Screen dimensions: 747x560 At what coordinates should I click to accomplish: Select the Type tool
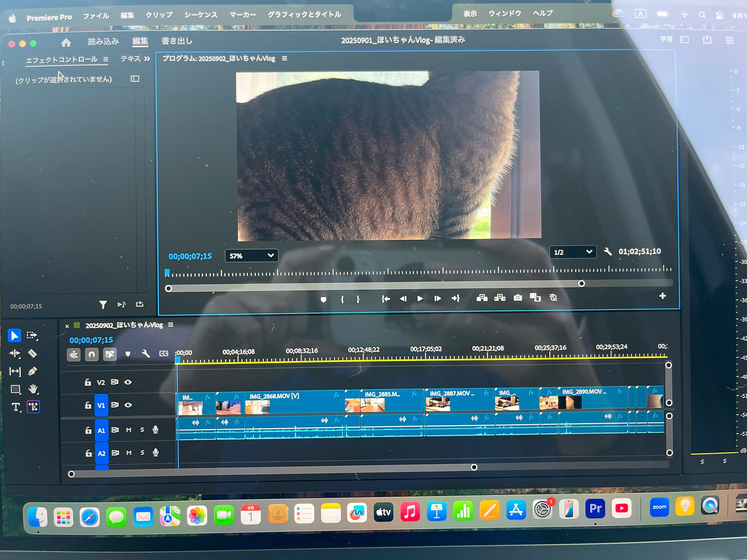point(16,407)
